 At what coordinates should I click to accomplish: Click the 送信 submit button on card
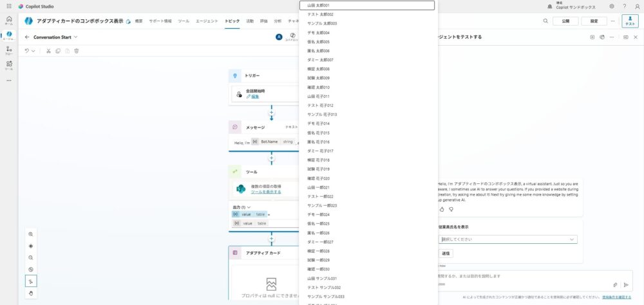pos(446,254)
